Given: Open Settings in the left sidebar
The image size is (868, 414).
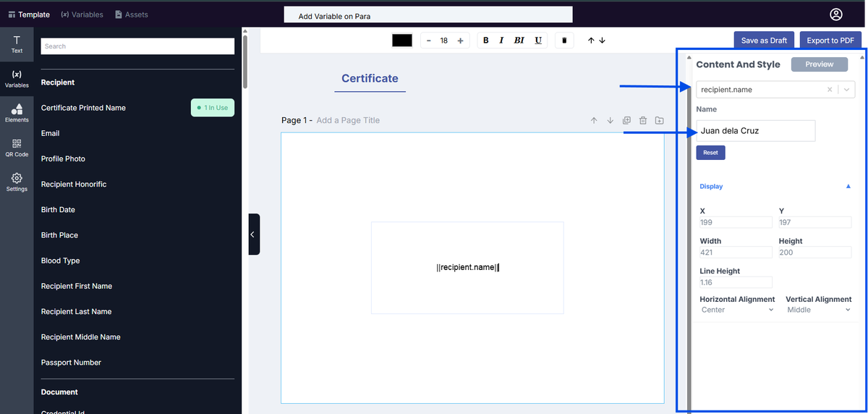Looking at the screenshot, I should pyautogui.click(x=17, y=182).
